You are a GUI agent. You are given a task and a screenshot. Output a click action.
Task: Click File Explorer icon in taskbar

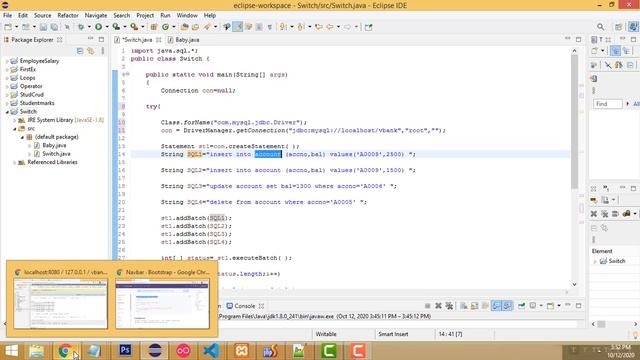click(x=37, y=351)
